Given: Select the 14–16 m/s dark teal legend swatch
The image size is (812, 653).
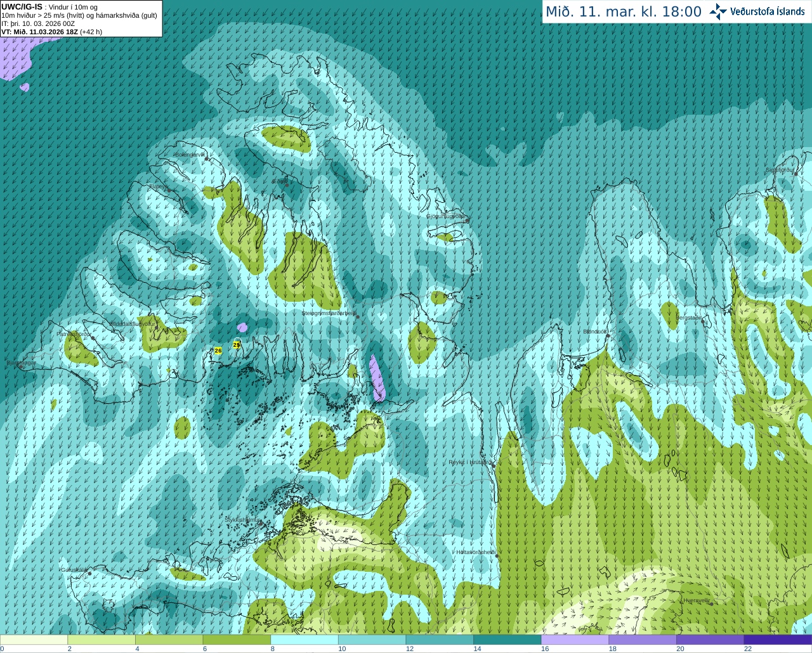Looking at the screenshot, I should 507,640.
